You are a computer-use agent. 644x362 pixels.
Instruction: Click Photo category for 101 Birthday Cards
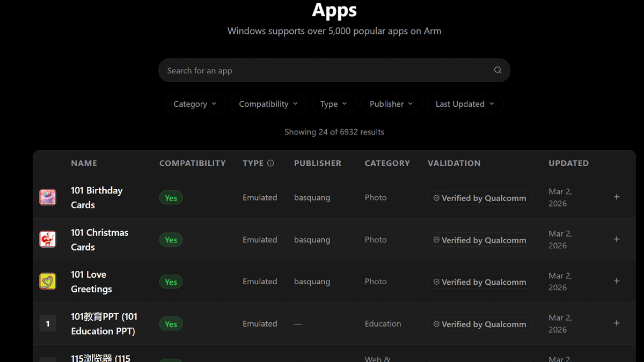coord(376,197)
